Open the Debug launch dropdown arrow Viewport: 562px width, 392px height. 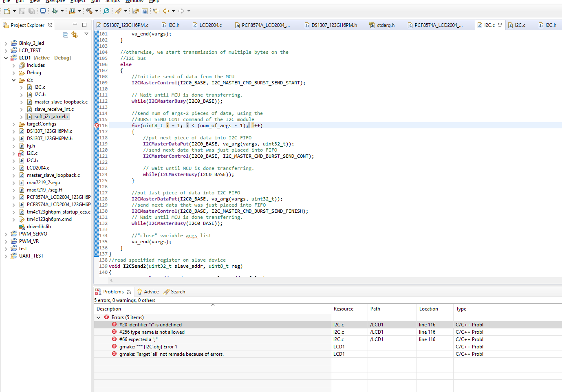[x=62, y=11]
